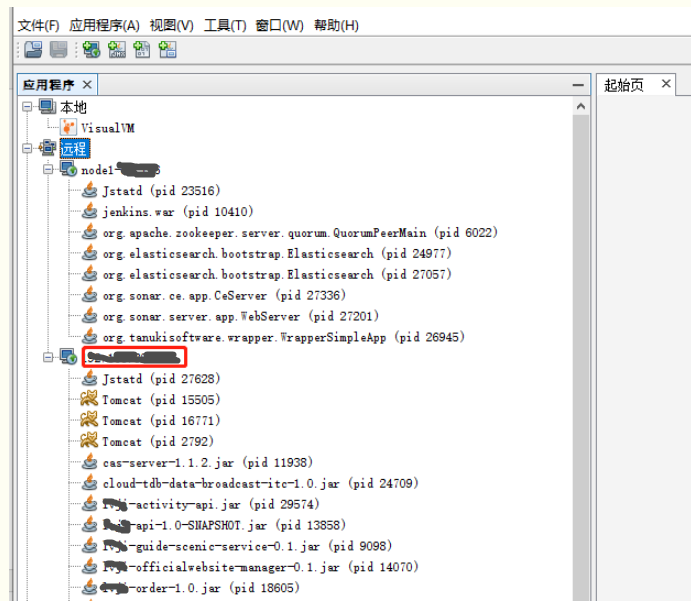Select Elasticsearch (pid 27057)
This screenshot has width=691, height=601.
click(x=277, y=275)
